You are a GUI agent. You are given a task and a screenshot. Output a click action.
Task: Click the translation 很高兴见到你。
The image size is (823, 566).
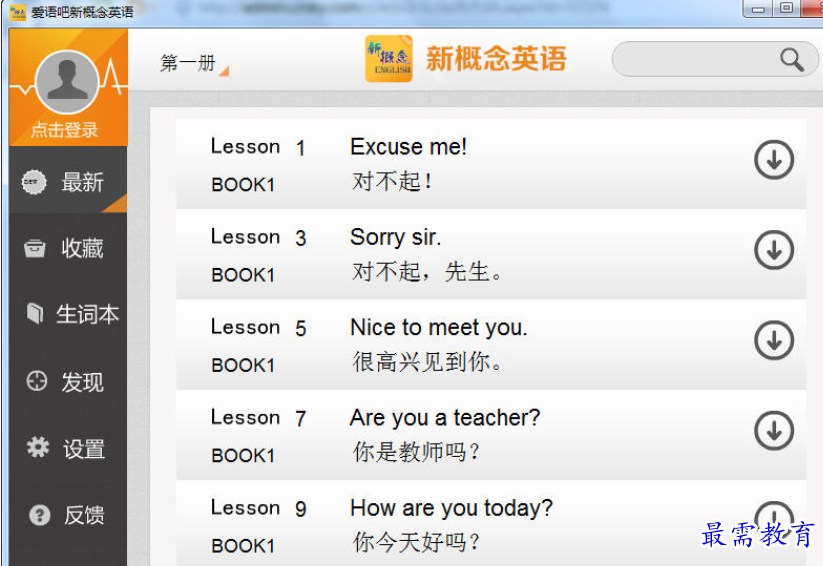(427, 362)
